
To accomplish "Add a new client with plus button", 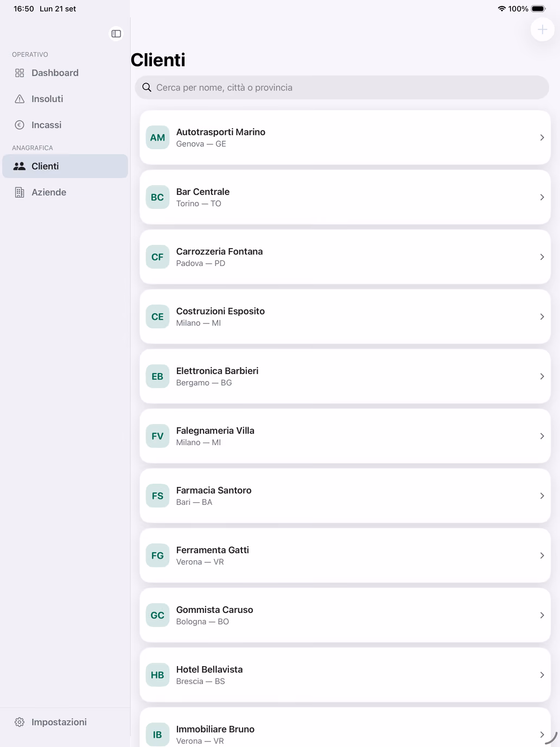I will [x=542, y=29].
